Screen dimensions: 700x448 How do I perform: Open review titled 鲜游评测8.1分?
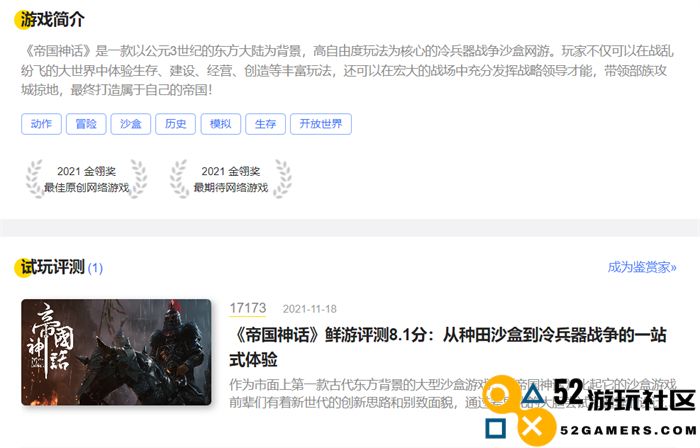[448, 347]
